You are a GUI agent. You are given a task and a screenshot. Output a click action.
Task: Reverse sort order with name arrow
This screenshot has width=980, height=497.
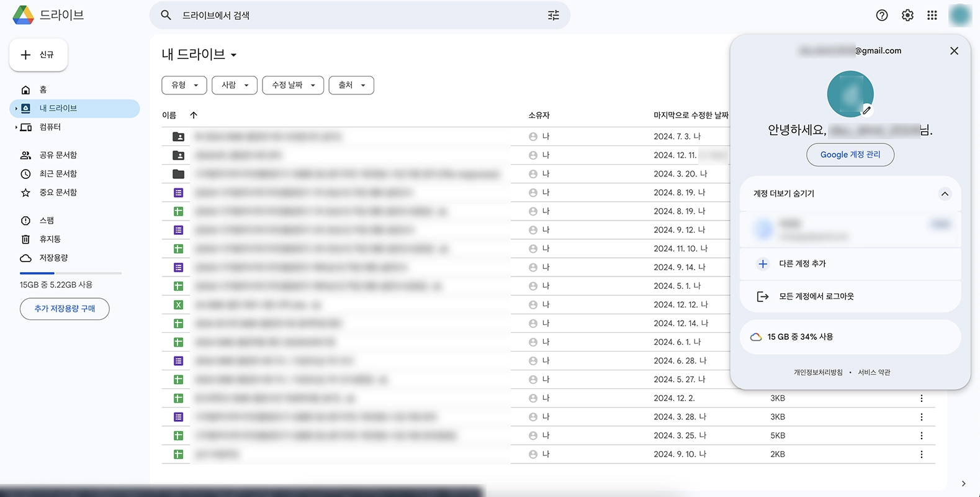click(x=194, y=115)
